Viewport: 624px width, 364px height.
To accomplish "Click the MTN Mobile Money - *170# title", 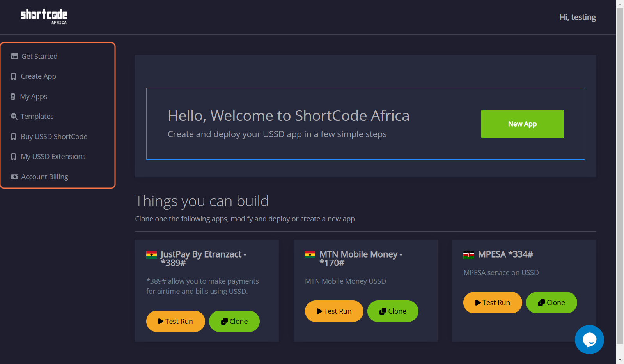I will pos(361,258).
